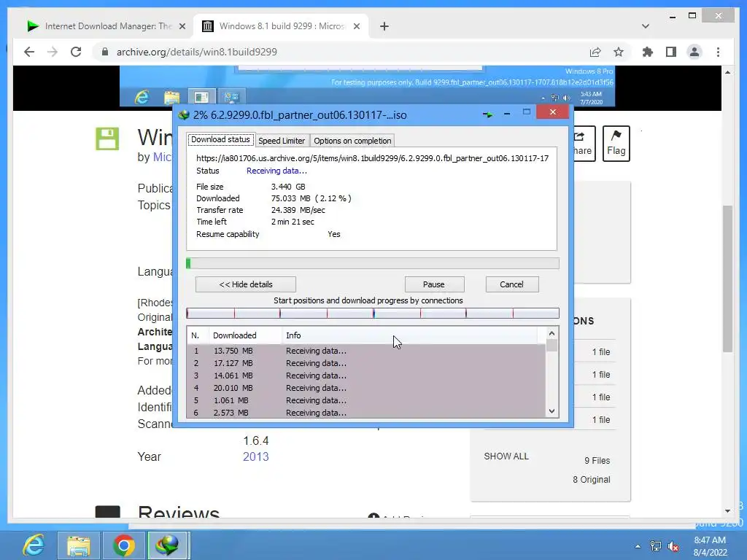
Task: Open File Explorer from the taskbar
Action: [x=79, y=545]
